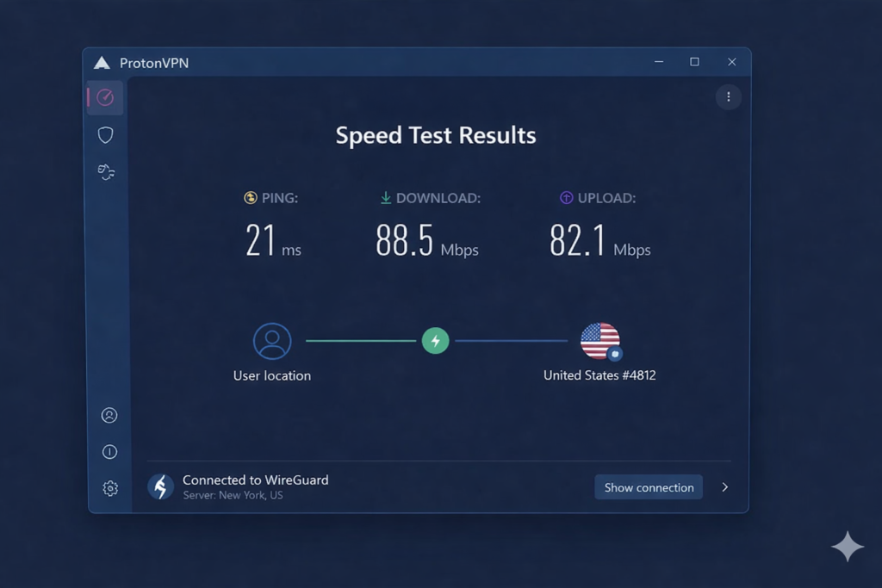882x588 pixels.
Task: Toggle the green connection status indicator
Action: pos(436,341)
